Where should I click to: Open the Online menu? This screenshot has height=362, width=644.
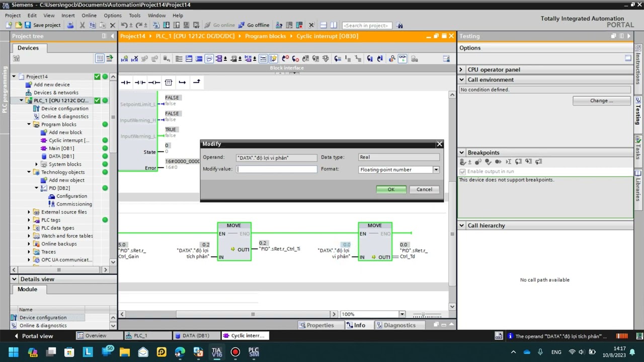[89, 16]
